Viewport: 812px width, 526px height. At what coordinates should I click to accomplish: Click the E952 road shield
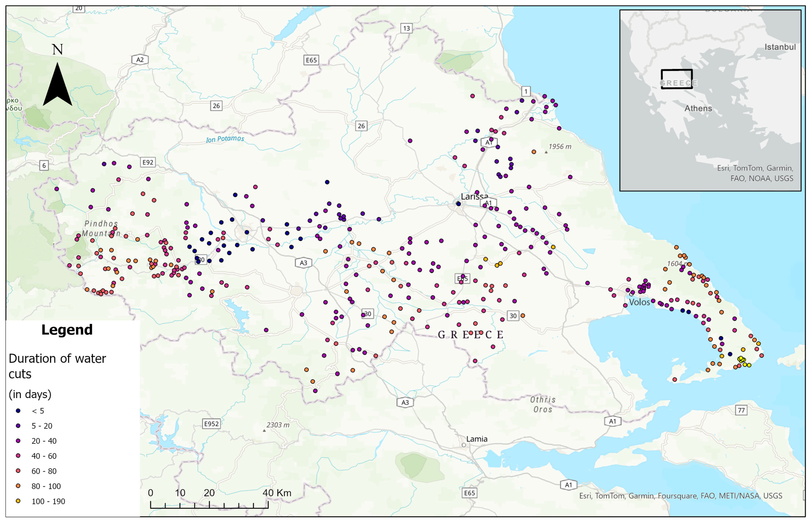pyautogui.click(x=211, y=424)
